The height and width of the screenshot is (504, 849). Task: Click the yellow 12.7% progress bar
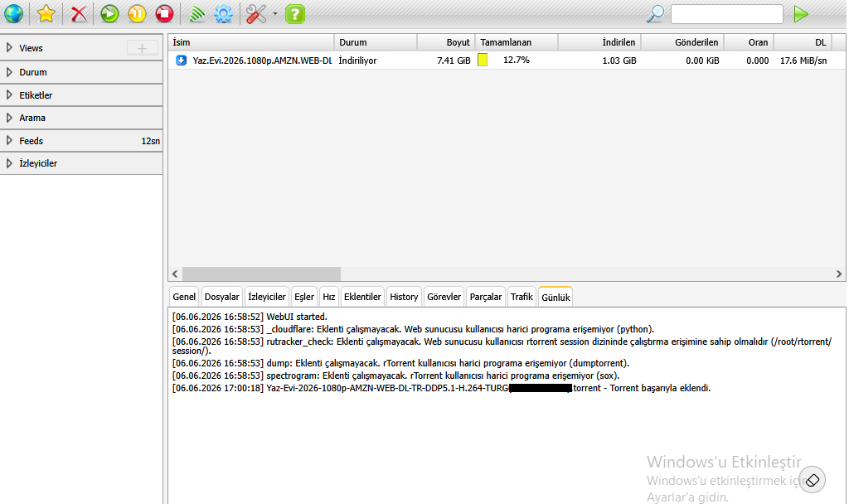point(483,60)
